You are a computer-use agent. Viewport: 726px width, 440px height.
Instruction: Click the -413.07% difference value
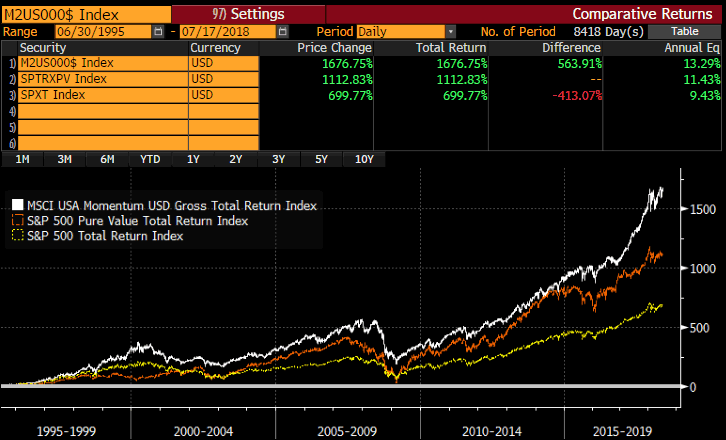pos(577,95)
